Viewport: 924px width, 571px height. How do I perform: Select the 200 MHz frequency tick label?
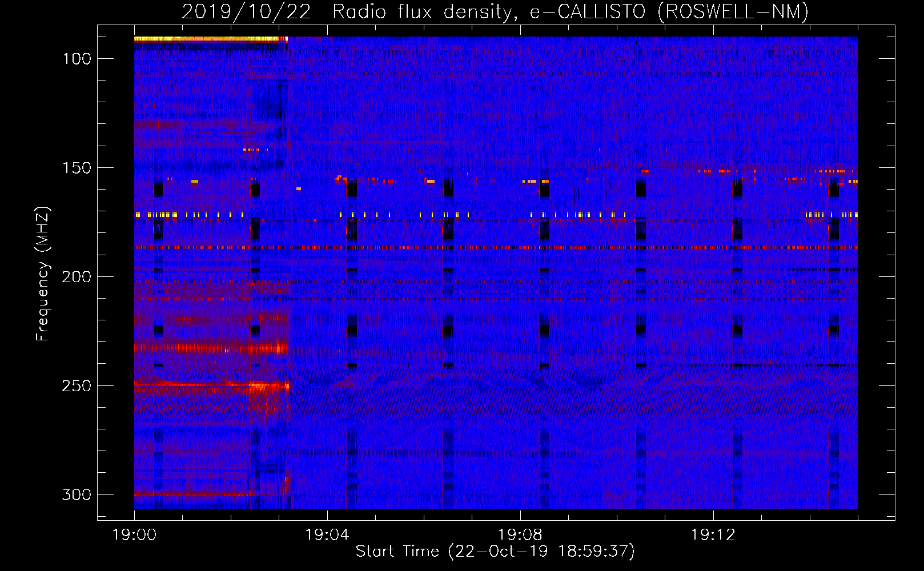click(x=77, y=277)
